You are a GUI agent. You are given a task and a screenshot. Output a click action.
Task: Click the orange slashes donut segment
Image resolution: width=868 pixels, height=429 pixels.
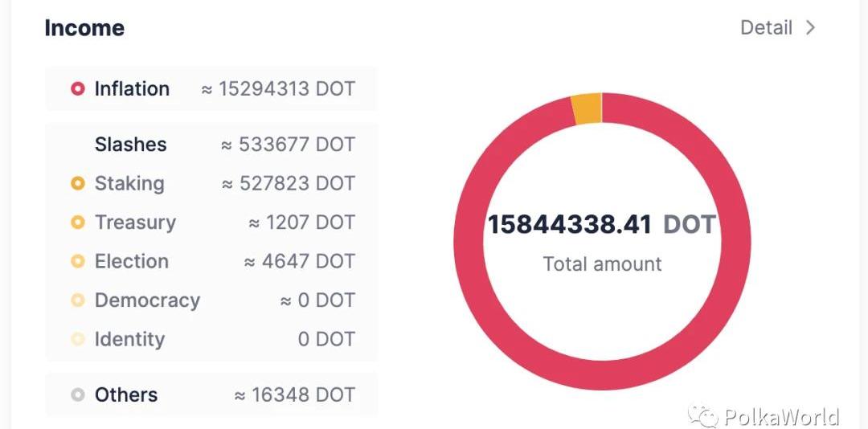click(588, 108)
